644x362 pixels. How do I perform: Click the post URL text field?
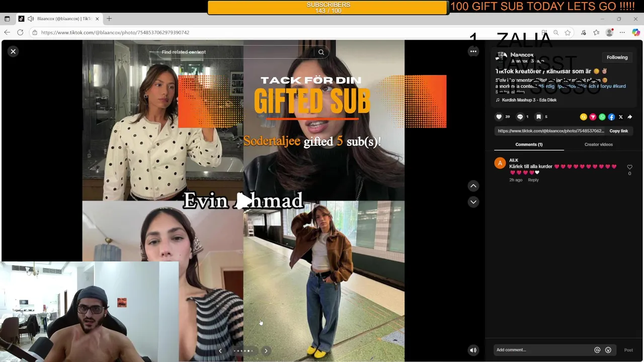point(550,131)
